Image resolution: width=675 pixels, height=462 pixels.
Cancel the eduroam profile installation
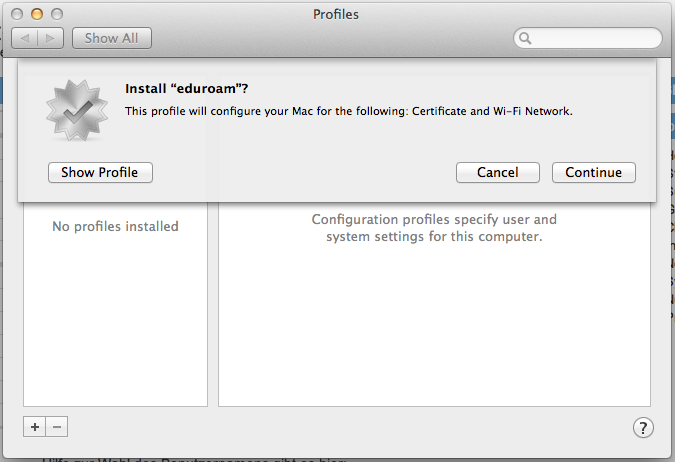[497, 172]
